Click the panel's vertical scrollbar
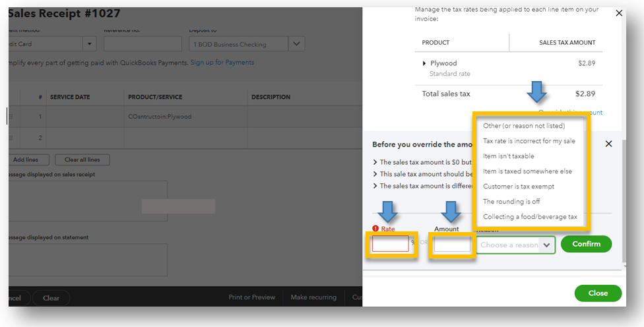 click(624, 200)
